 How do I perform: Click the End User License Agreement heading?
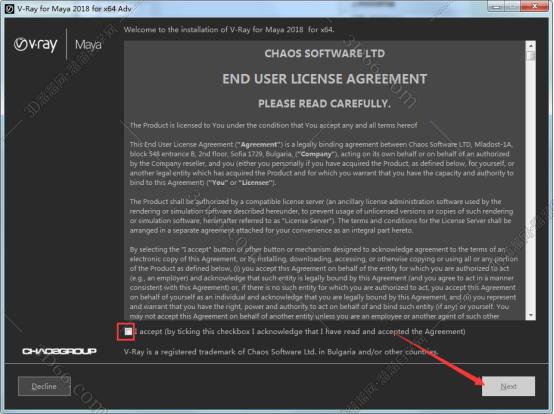tap(325, 79)
